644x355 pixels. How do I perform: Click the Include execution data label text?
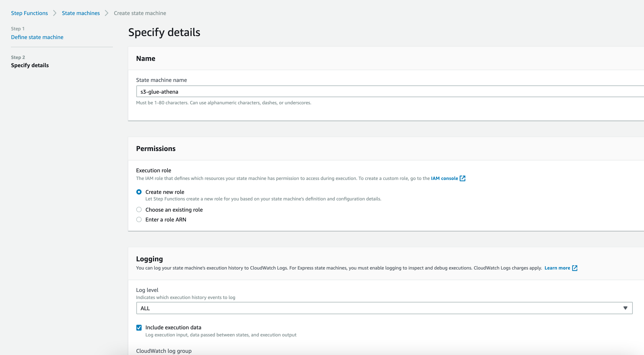pos(173,327)
